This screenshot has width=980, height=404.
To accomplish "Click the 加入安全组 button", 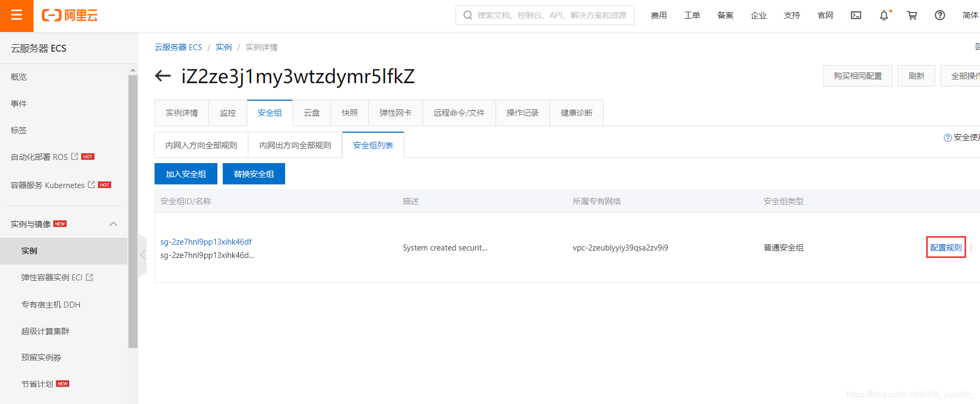I will point(185,174).
